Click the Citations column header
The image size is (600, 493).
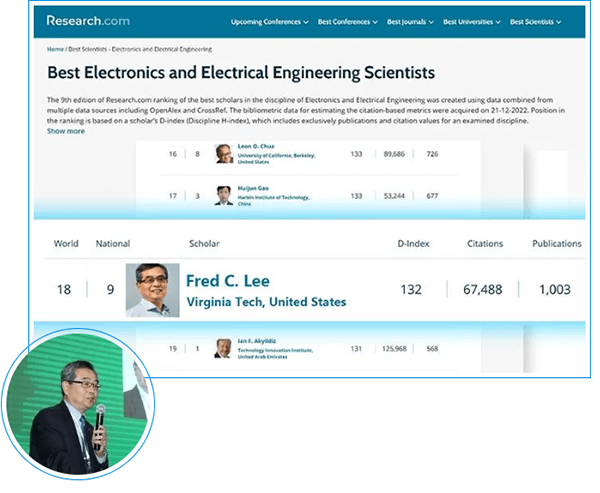(x=485, y=243)
